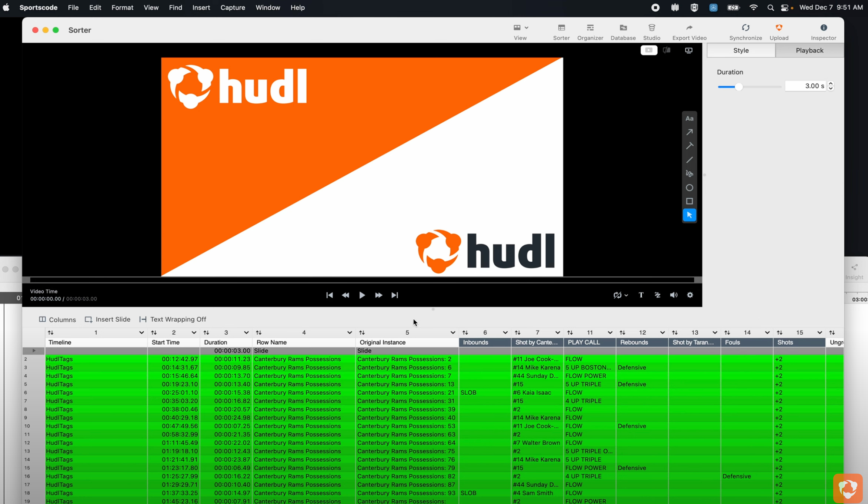Select the circle drawing tool

coord(689,188)
